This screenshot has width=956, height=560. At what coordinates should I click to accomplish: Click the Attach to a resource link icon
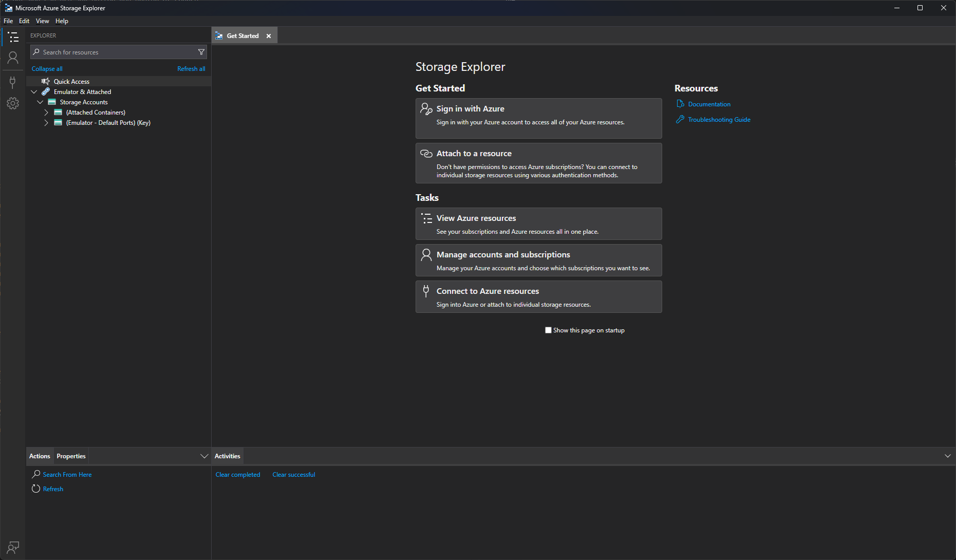pos(426,153)
